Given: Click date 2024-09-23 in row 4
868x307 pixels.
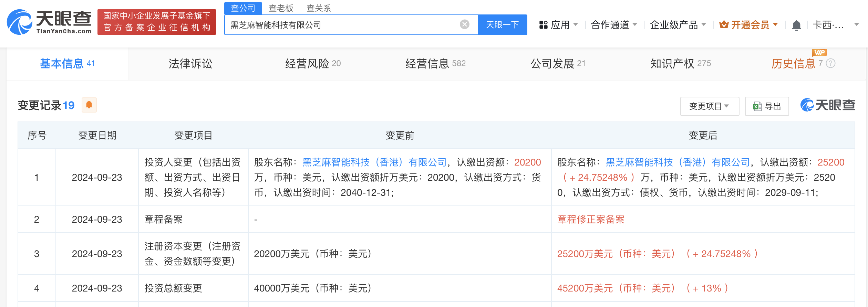Looking at the screenshot, I should tap(97, 288).
